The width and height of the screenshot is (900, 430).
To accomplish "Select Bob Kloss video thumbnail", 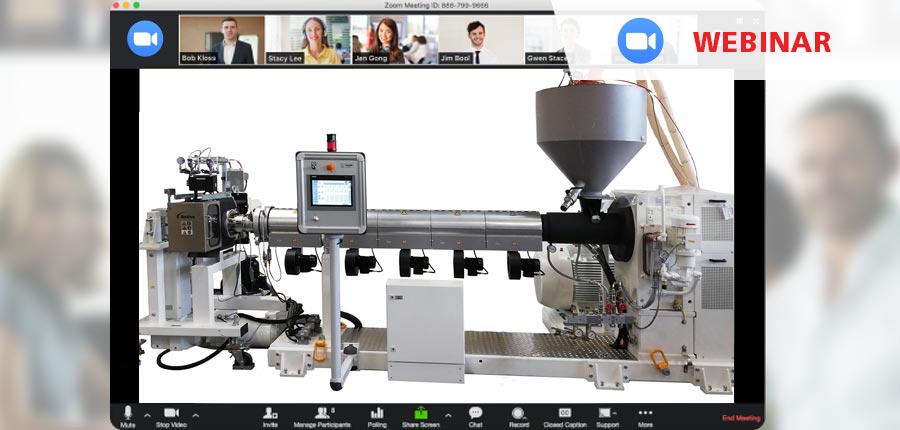I will point(222,40).
